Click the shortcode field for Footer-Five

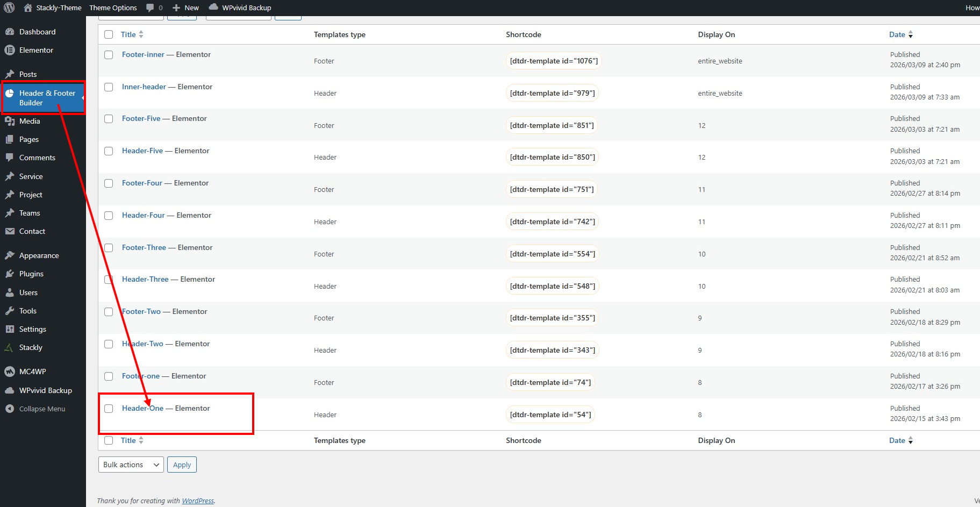pos(552,125)
